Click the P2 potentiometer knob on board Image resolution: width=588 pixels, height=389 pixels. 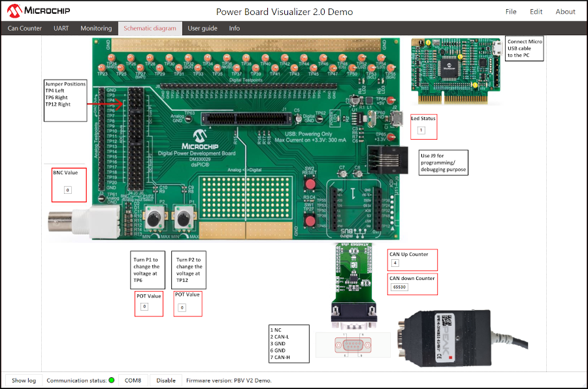154,218
